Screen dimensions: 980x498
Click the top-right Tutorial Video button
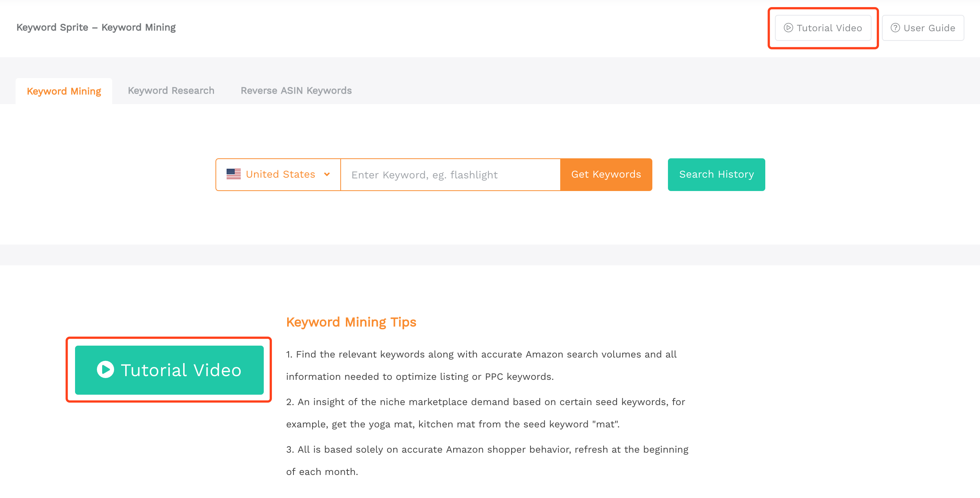point(823,28)
